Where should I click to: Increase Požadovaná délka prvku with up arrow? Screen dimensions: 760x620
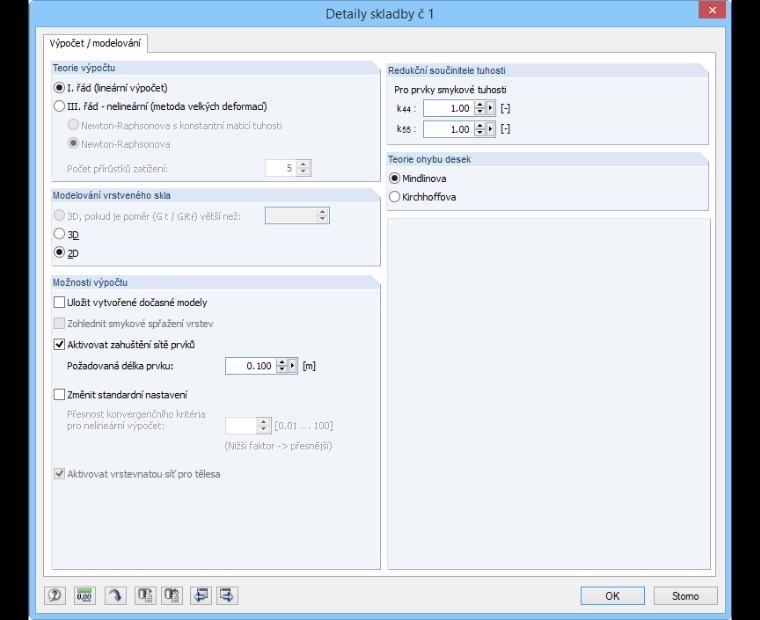[x=282, y=363]
